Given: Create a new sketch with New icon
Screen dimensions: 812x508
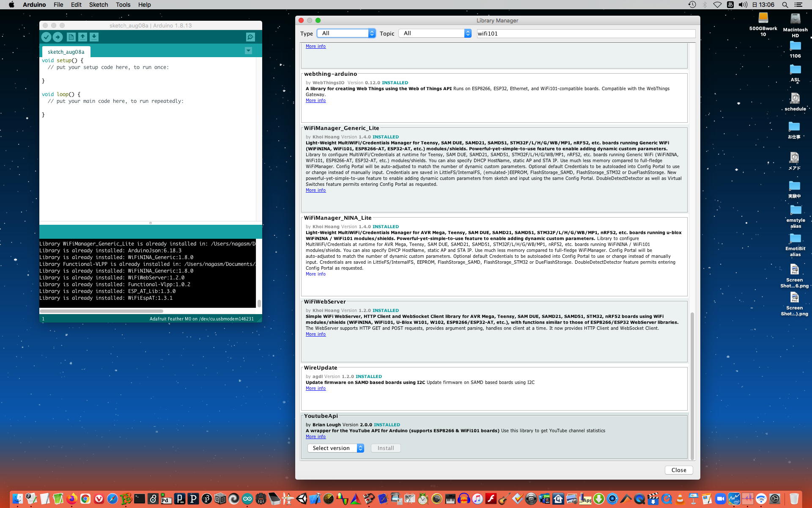Looking at the screenshot, I should click(71, 37).
